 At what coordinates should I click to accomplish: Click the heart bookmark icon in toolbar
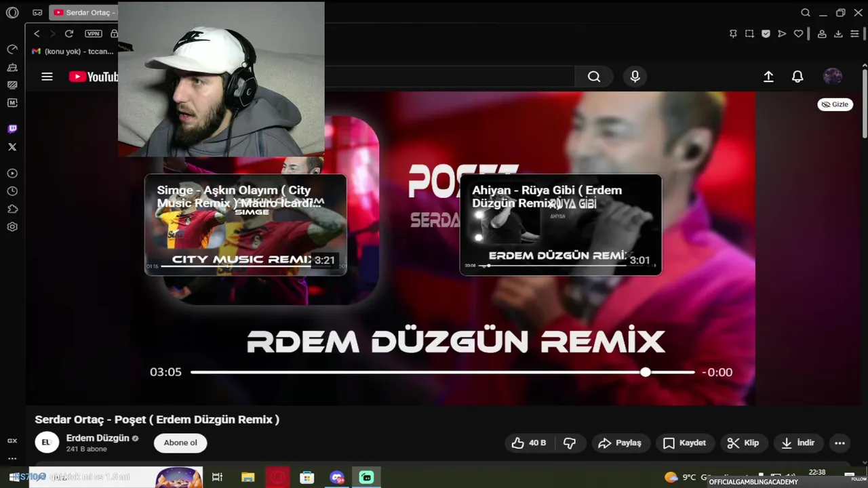[x=798, y=34]
